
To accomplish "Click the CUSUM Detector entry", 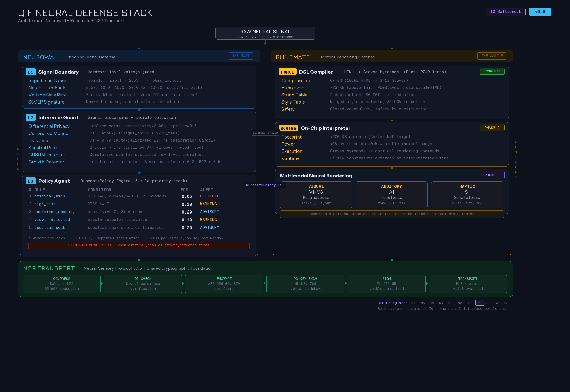I will click(x=47, y=155).
